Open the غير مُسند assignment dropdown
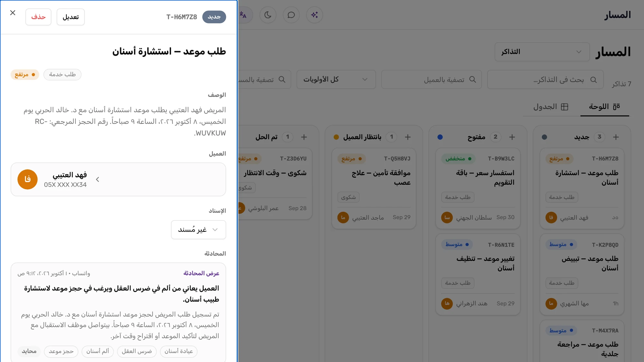 198,230
